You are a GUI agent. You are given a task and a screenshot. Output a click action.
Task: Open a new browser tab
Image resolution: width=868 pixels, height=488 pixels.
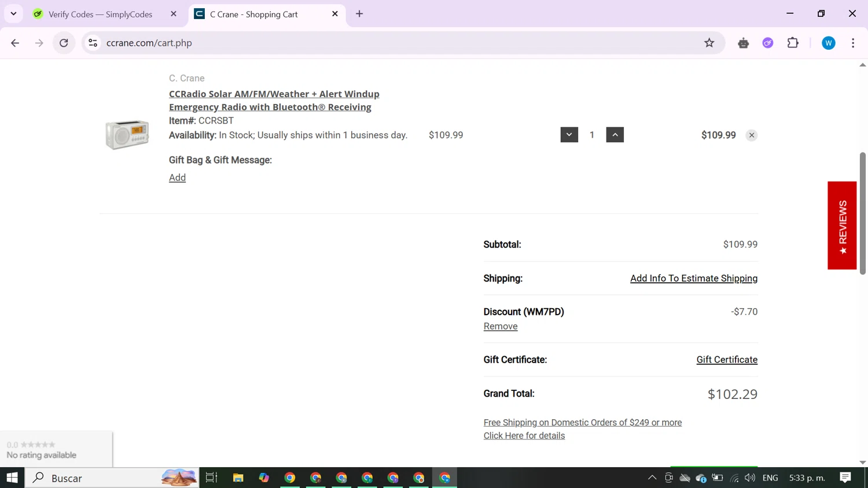click(x=359, y=14)
